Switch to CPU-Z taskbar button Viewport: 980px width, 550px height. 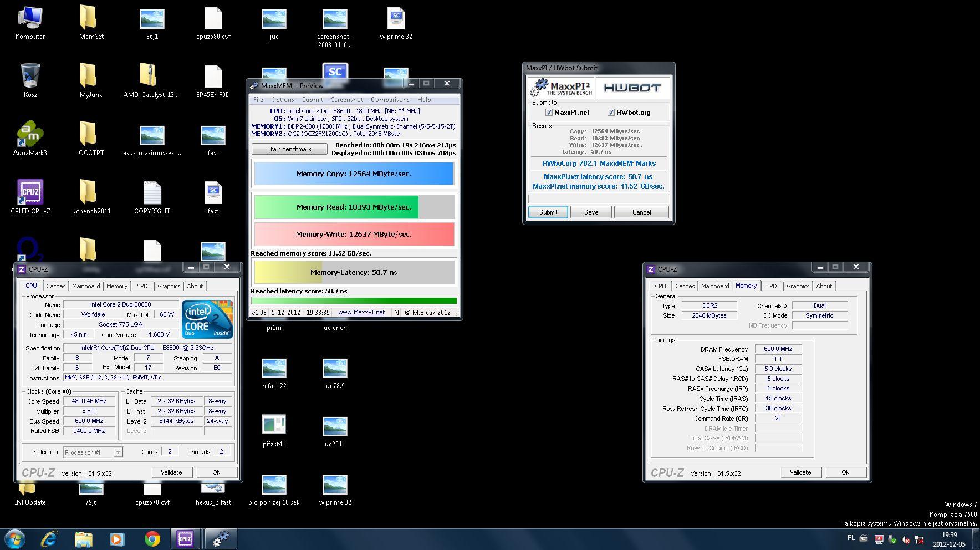pos(185,538)
